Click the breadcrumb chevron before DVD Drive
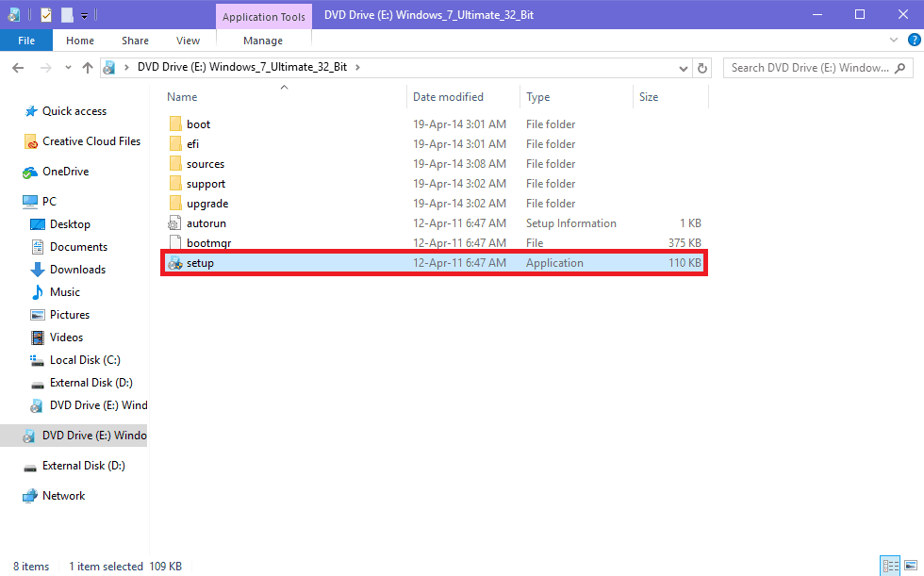Image resolution: width=924 pixels, height=576 pixels. pyautogui.click(x=126, y=67)
